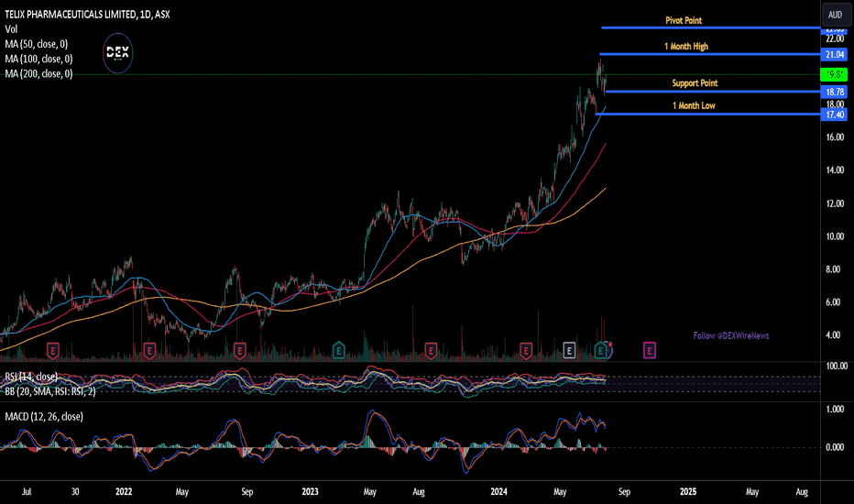Click the red earnings marker above Sep 2022
The image size is (854, 504).
[240, 350]
